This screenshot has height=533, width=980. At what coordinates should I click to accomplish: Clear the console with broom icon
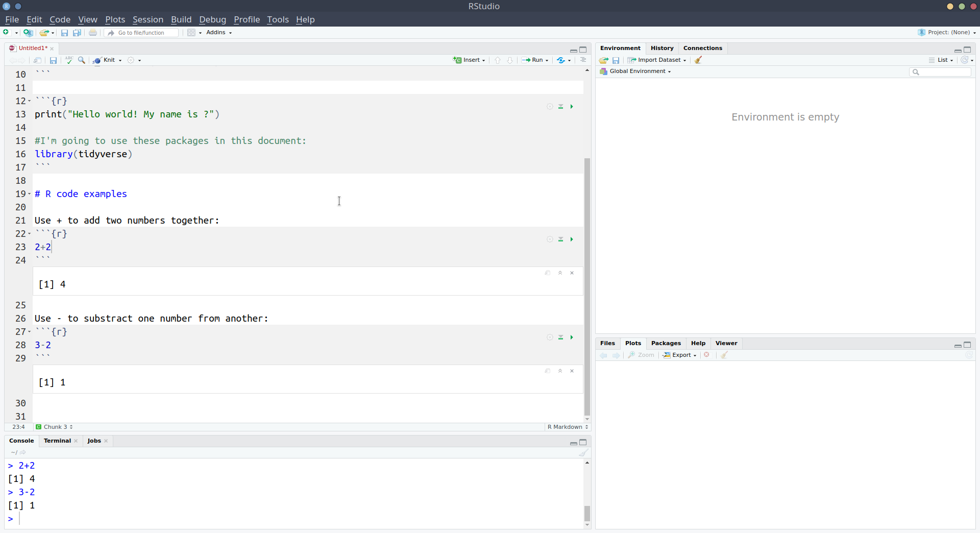click(x=583, y=453)
